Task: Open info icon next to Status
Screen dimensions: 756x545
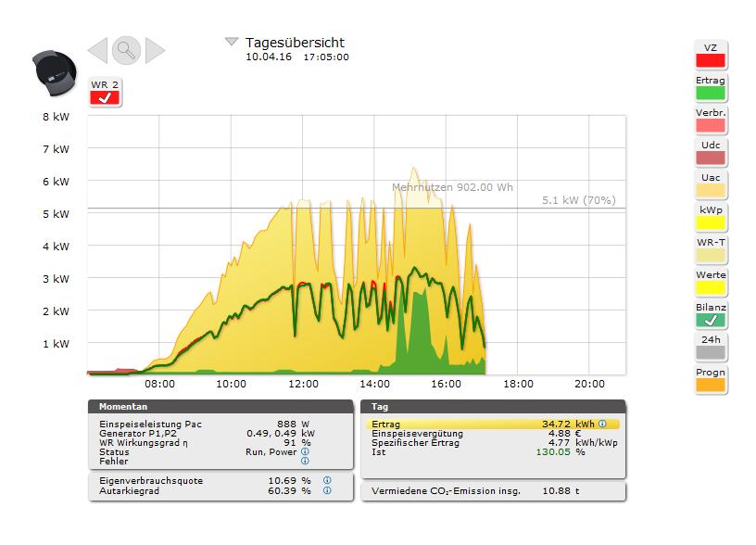Action: [305, 451]
